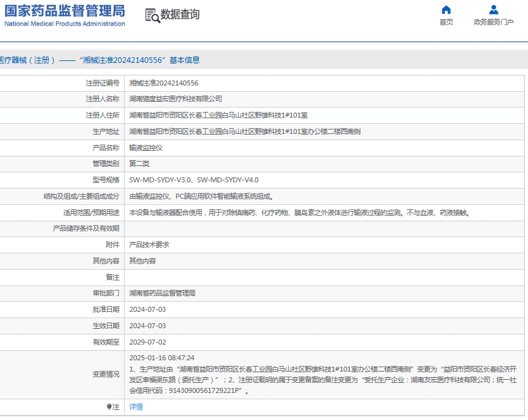Click change timestamp 2025-01-16 08:47:24

[162, 358]
